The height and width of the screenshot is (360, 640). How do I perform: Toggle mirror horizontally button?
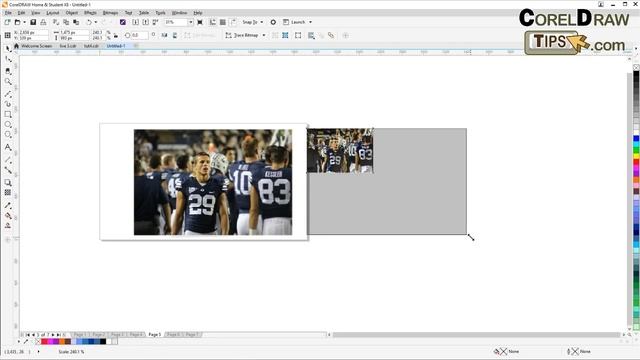(164, 36)
